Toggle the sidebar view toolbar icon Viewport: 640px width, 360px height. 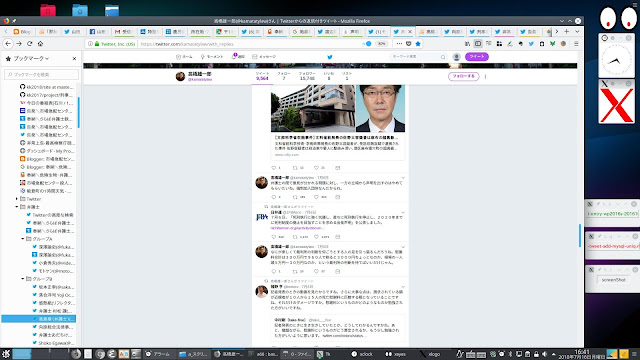(478, 44)
